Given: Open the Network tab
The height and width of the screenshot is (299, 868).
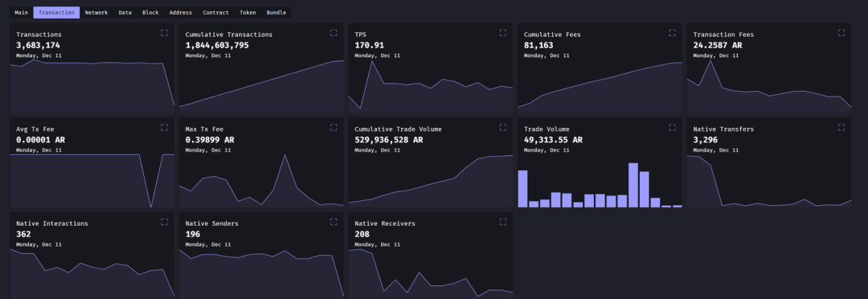Looking at the screenshot, I should [96, 12].
